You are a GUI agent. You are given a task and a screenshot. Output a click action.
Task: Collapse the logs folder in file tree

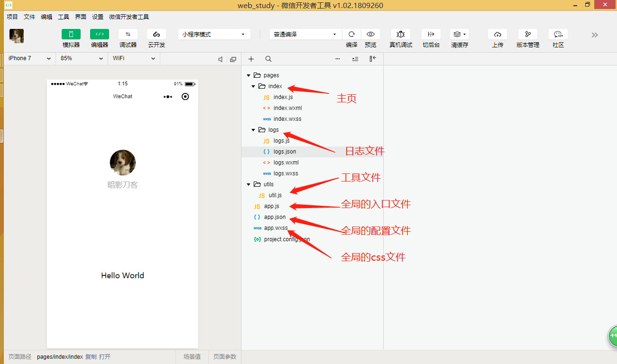pyautogui.click(x=253, y=129)
